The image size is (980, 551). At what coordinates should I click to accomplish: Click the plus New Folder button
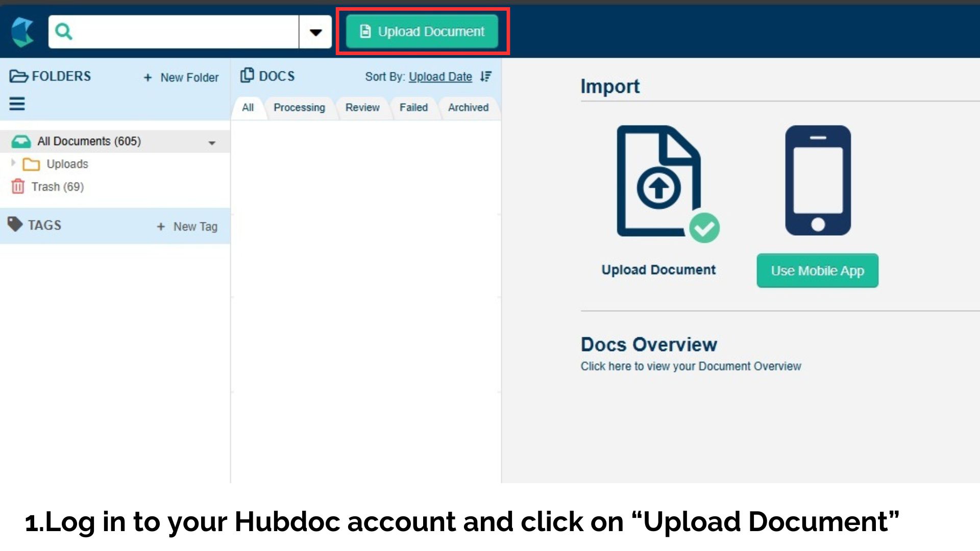point(181,78)
